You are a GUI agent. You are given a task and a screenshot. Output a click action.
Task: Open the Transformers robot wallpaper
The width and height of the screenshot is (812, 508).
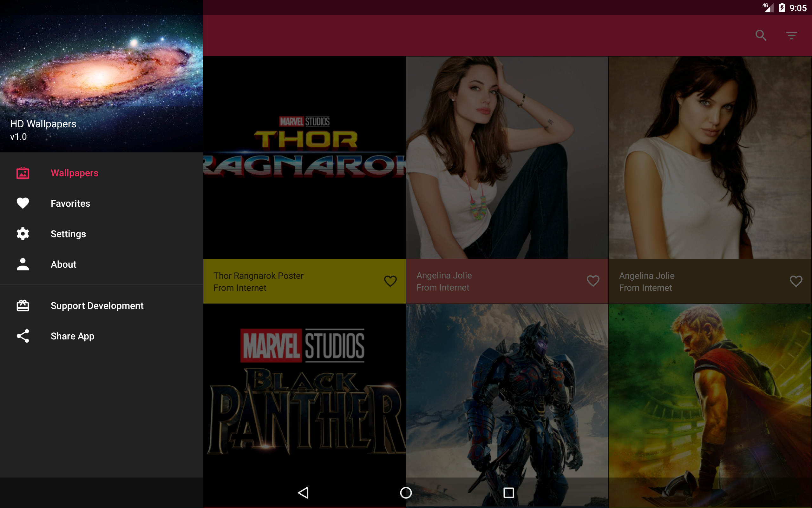click(x=507, y=405)
